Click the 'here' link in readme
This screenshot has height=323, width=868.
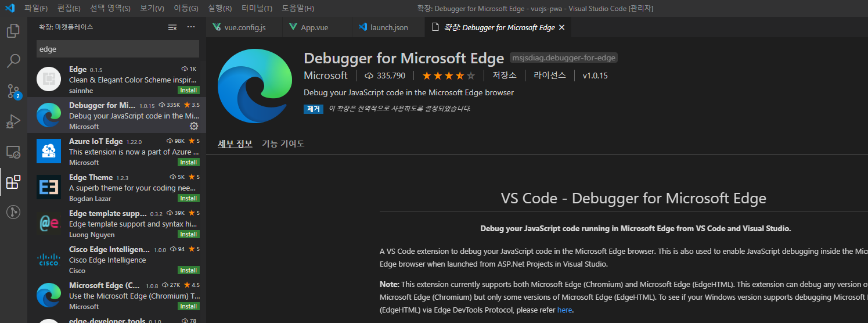pos(564,310)
